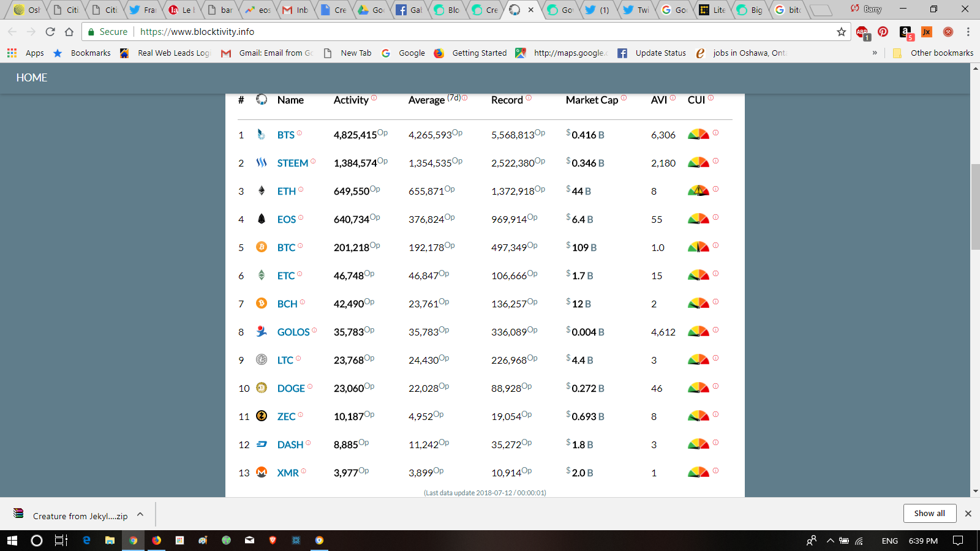
Task: Open the Other bookmarks folder
Action: click(x=933, y=53)
